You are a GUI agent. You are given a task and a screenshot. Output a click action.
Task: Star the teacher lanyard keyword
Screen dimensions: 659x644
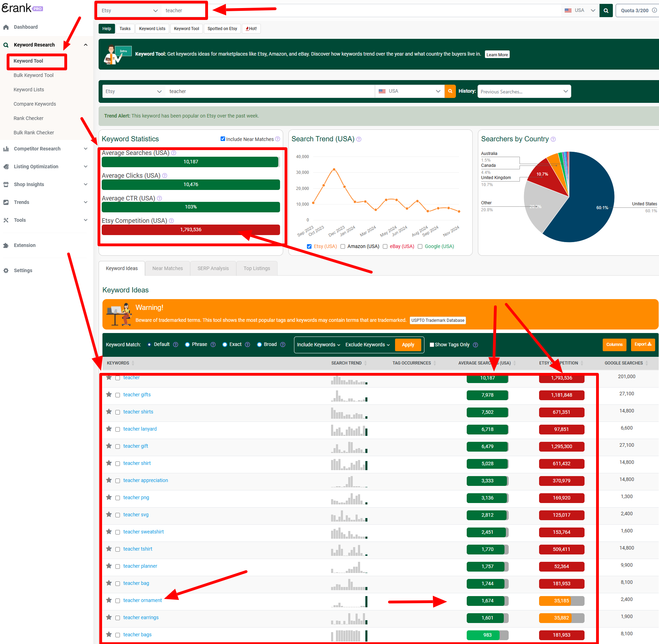coord(109,429)
